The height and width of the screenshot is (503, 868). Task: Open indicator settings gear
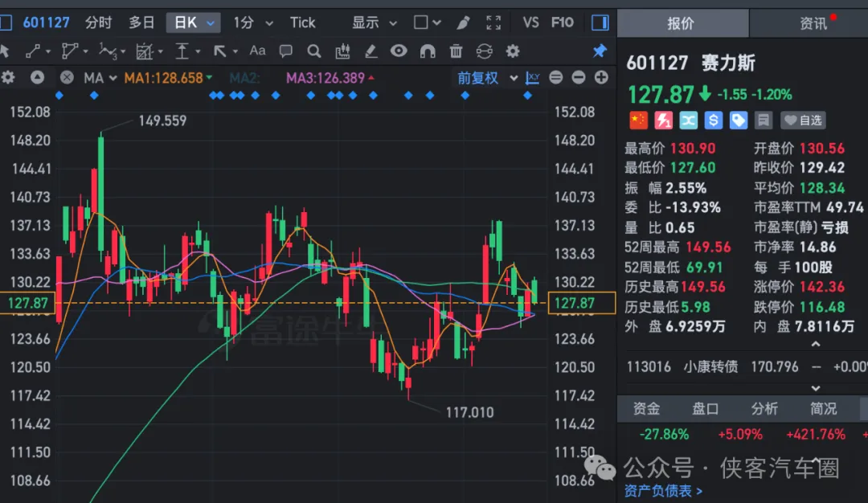pos(8,77)
